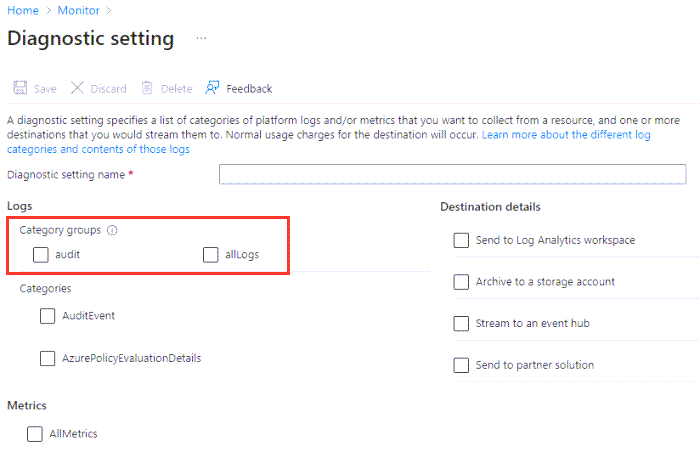The height and width of the screenshot is (463, 700).
Task: Navigate to Monitor in the breadcrumb
Action: tap(78, 10)
